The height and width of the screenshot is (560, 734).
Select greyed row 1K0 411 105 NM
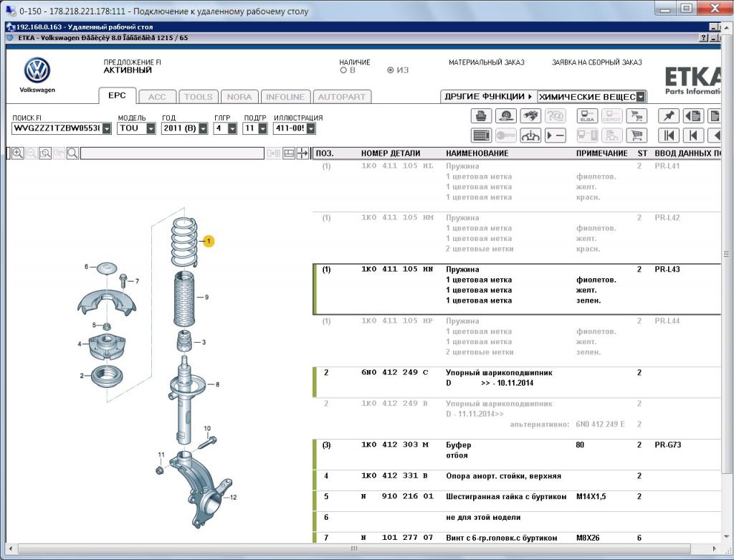point(517,238)
